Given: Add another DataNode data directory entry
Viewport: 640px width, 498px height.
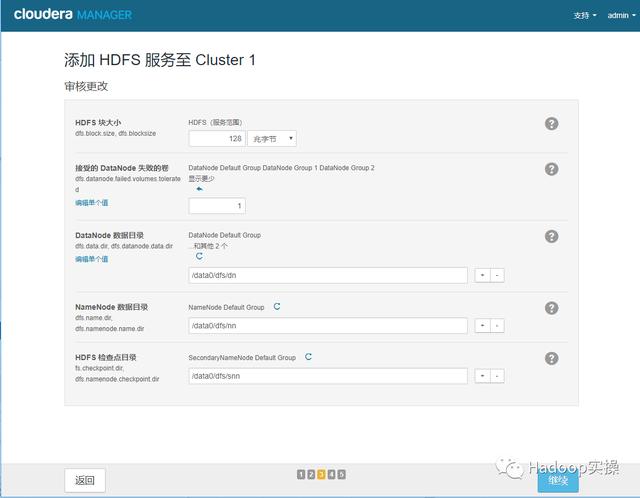Looking at the screenshot, I should [x=482, y=275].
